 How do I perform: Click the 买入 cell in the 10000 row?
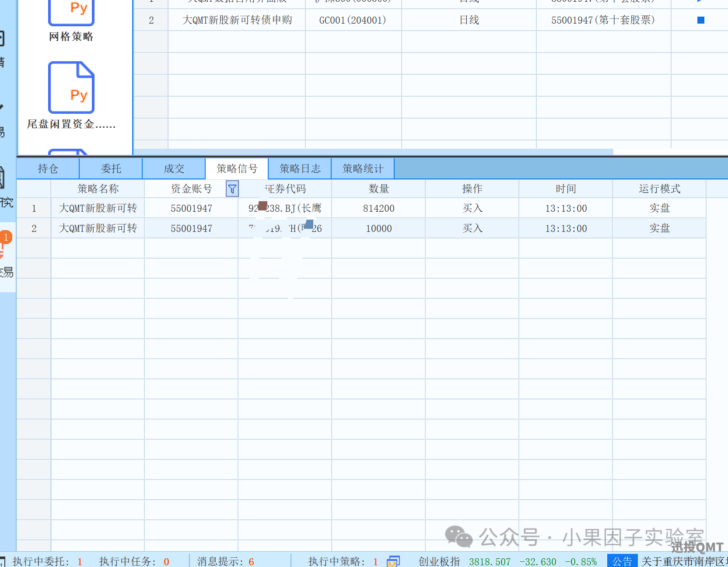tap(472, 228)
